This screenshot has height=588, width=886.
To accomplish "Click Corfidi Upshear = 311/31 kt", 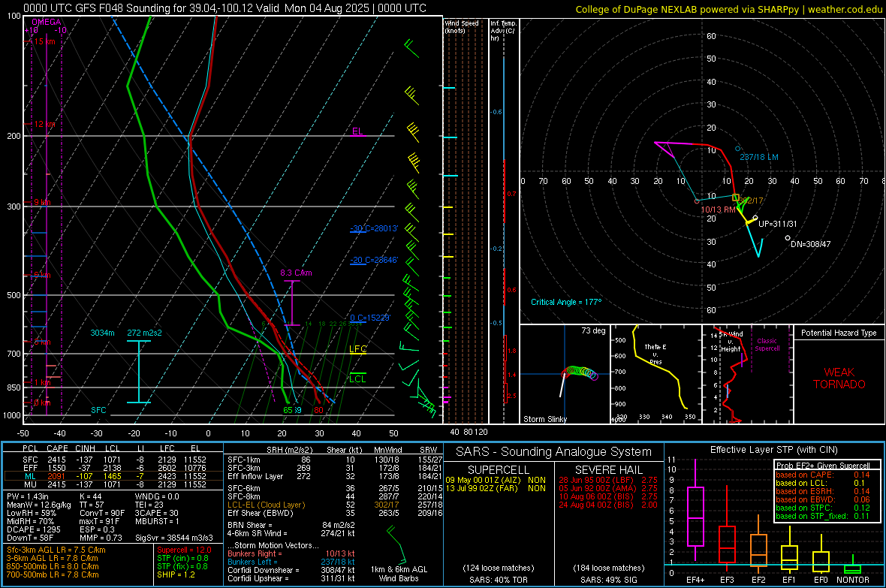I will point(291,578).
